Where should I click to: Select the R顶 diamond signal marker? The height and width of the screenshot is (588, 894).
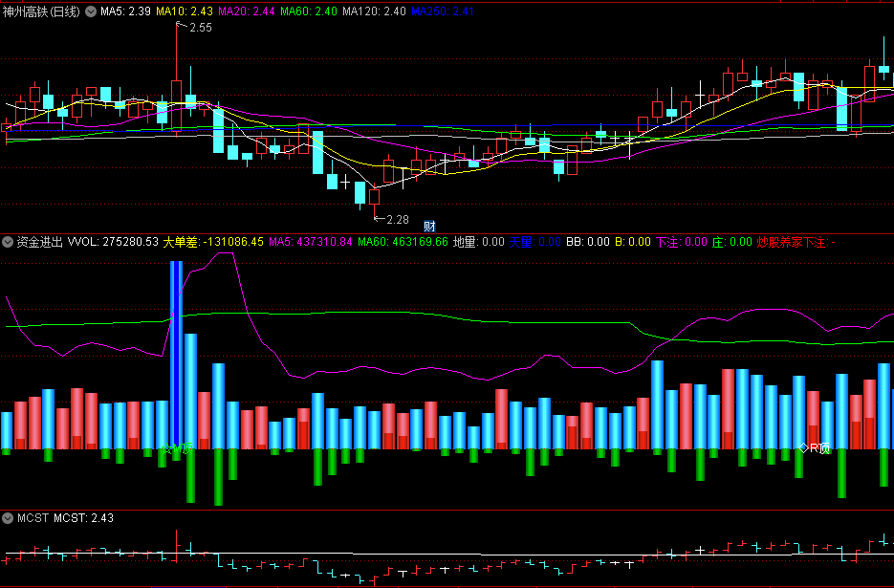(x=815, y=448)
